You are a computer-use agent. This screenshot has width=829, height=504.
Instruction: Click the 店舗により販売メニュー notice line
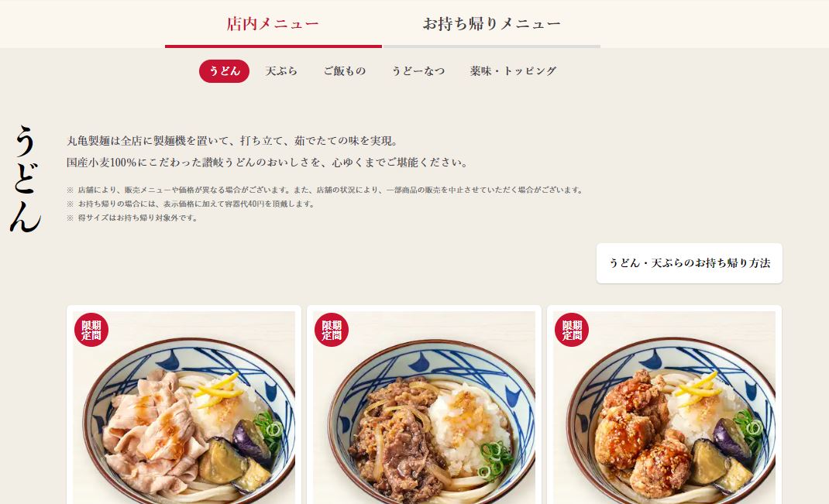[x=325, y=190]
